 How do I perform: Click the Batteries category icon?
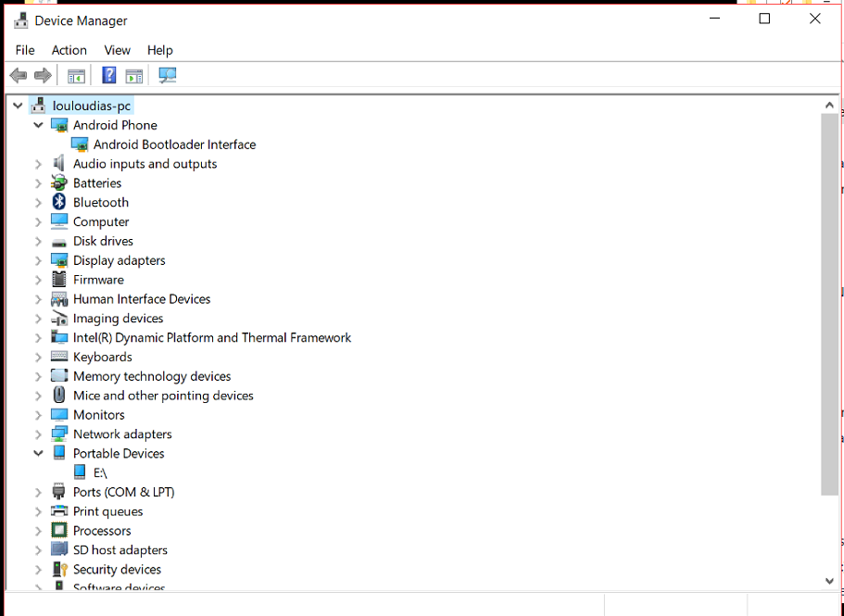[59, 183]
